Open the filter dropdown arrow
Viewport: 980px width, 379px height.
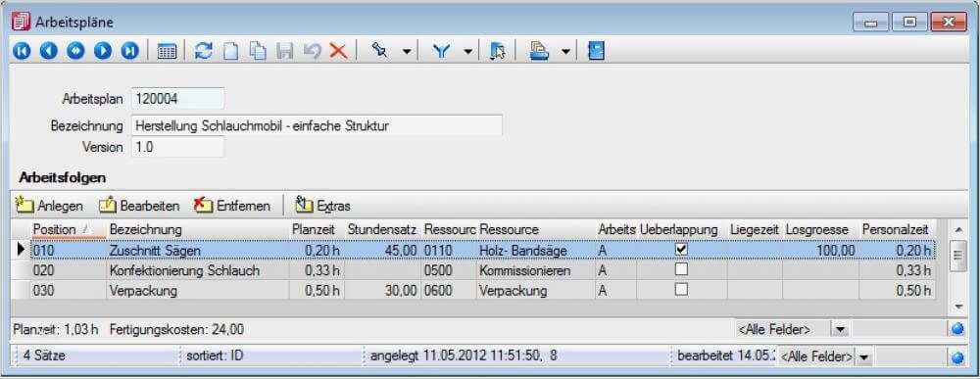click(x=468, y=52)
